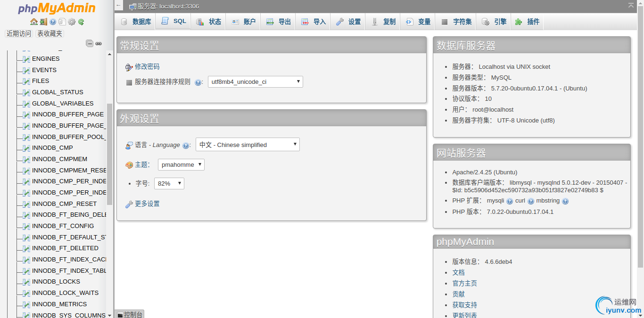Select the ENGINES table in tree
Viewport: 644px width, 318px height.
coord(46,59)
